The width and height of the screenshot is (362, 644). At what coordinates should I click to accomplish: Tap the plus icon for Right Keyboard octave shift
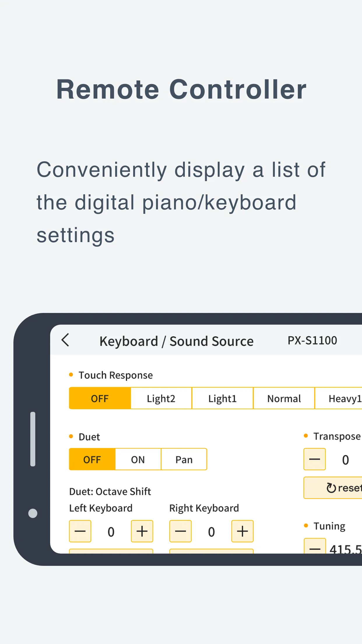tap(242, 531)
